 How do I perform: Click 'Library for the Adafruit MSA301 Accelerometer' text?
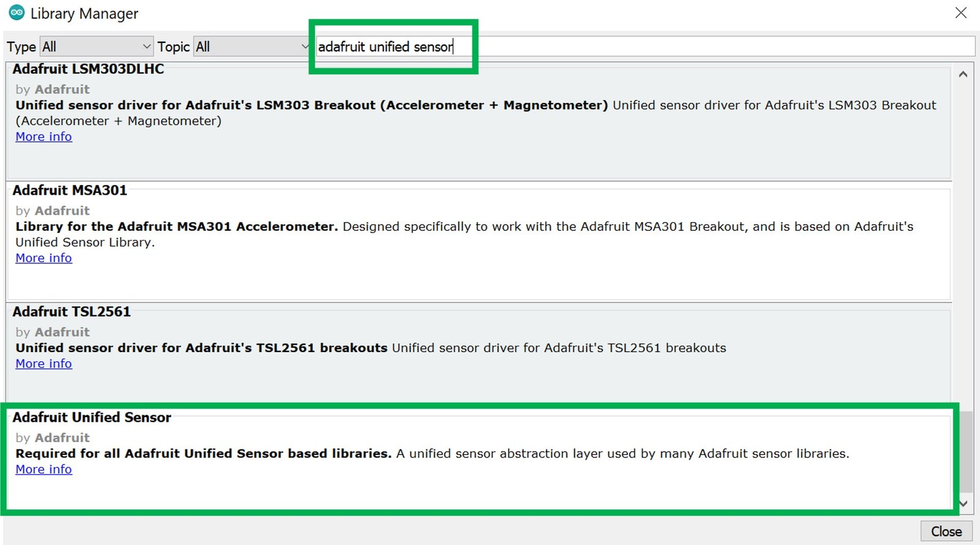(176, 227)
